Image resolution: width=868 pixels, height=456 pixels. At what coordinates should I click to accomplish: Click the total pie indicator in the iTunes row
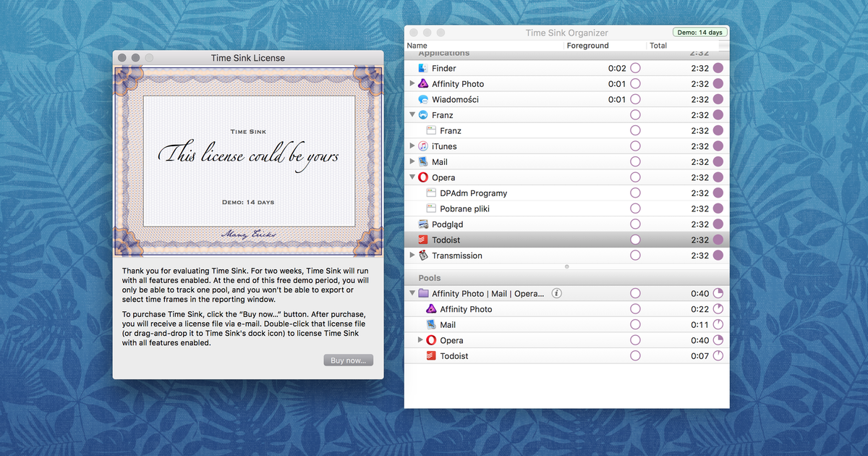(718, 146)
